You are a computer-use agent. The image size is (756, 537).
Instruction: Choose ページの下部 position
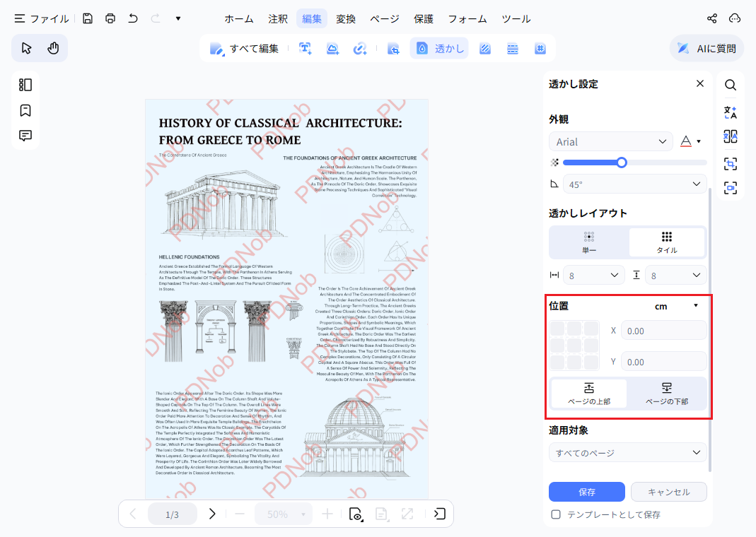click(667, 394)
